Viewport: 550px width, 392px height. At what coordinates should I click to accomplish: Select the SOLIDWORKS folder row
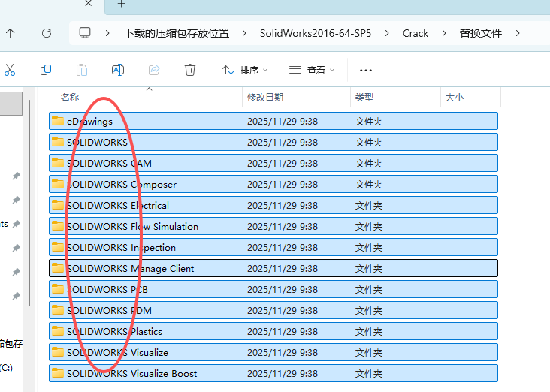(273, 143)
